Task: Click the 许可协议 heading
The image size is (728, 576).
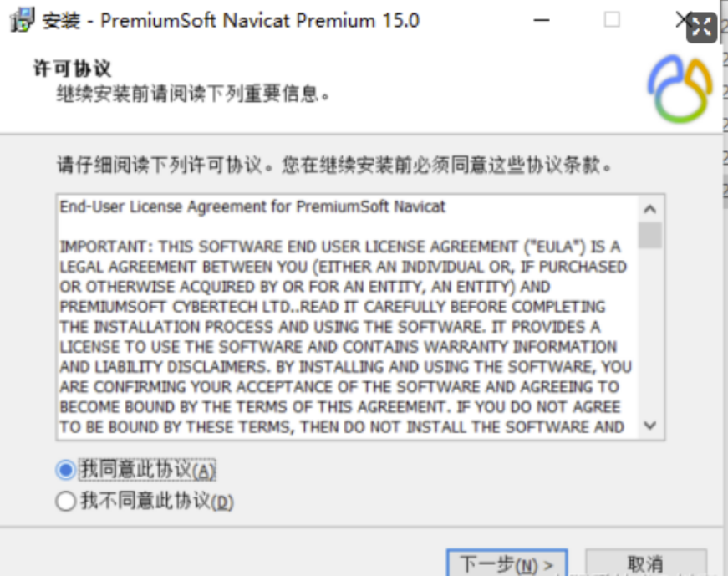Action: tap(73, 69)
